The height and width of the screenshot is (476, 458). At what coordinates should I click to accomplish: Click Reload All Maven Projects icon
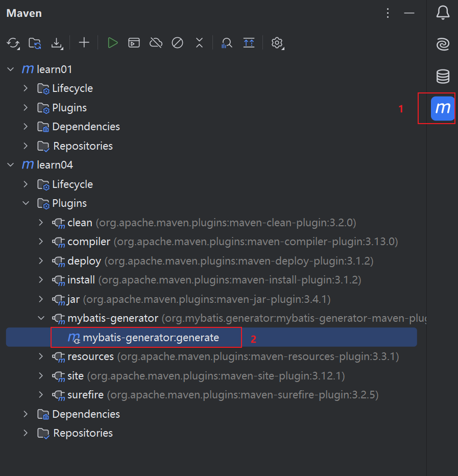tap(13, 43)
